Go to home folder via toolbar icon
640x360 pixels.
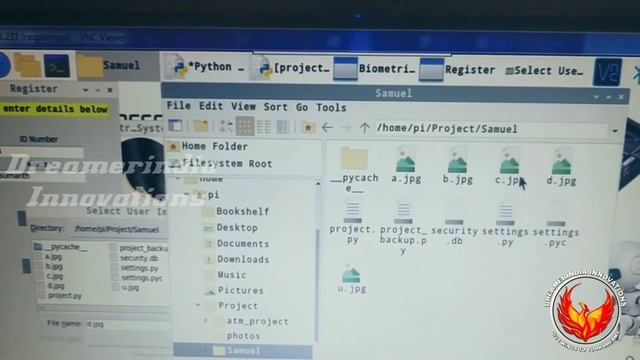(x=308, y=127)
